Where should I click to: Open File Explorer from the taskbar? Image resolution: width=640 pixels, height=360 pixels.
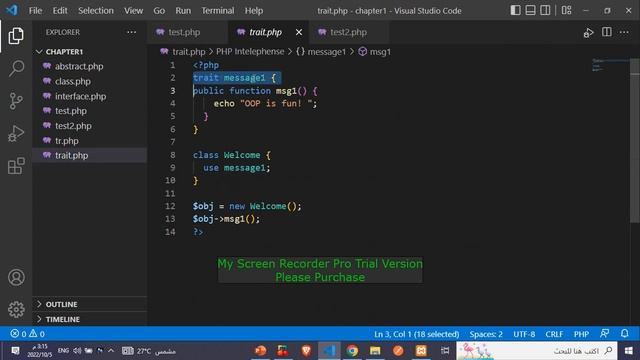[375, 351]
